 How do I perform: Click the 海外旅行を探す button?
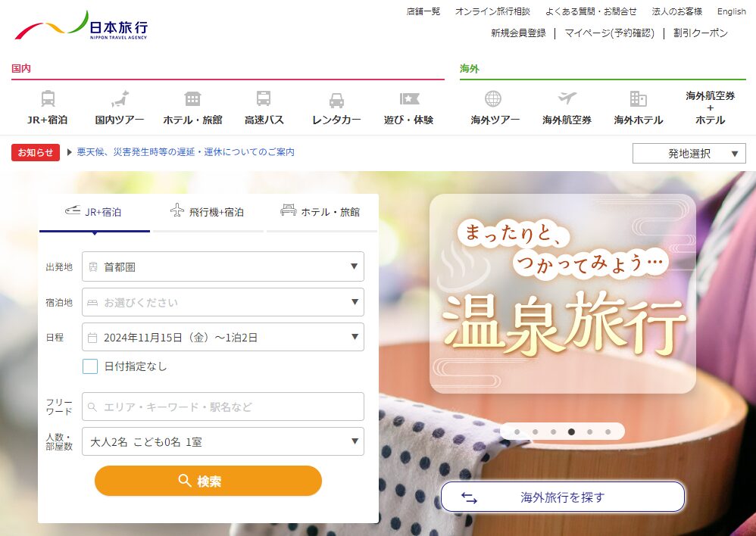(x=563, y=497)
